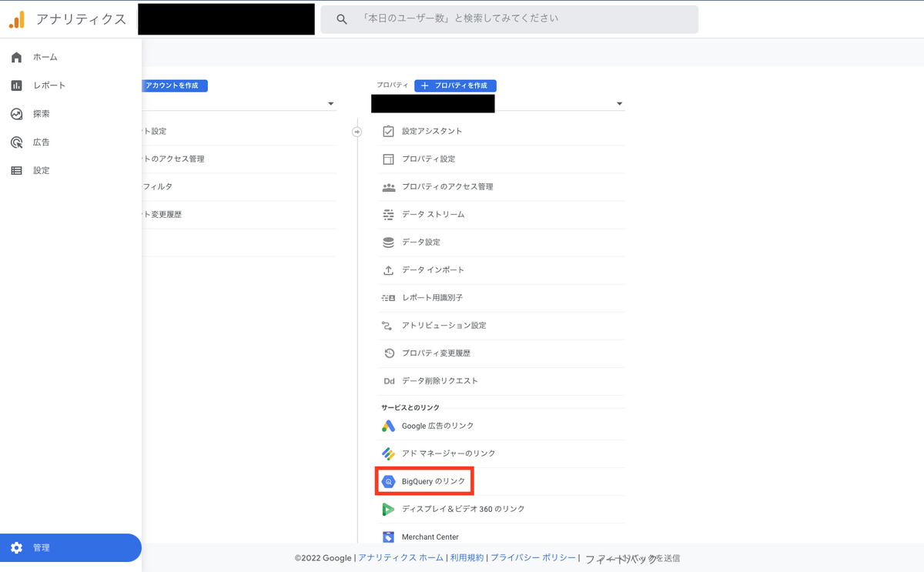The height and width of the screenshot is (572, 924).
Task: Focus the search input field
Action: tap(509, 19)
